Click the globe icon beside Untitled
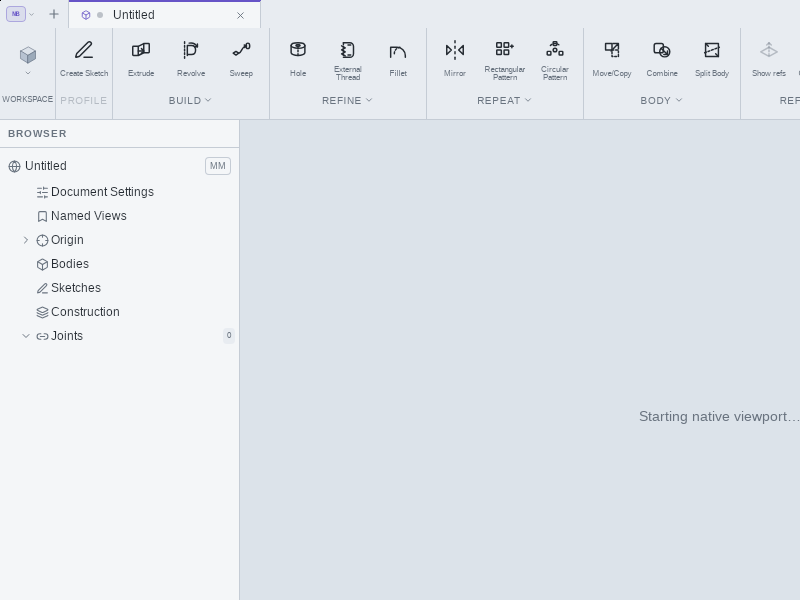This screenshot has height=600, width=800. tap(14, 166)
